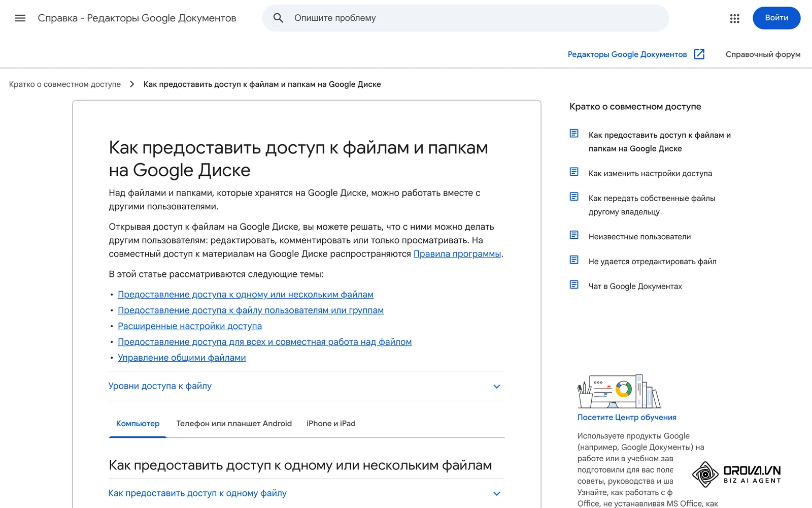This screenshot has height=508, width=812.
Task: Click the search magnifier icon
Action: [x=278, y=18]
